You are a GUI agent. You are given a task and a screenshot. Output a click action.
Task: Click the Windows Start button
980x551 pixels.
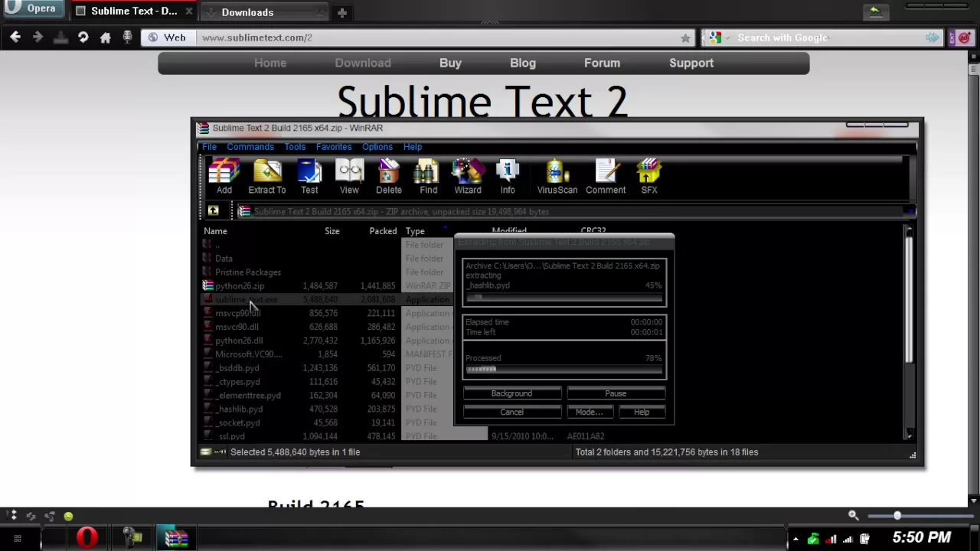coord(18,539)
